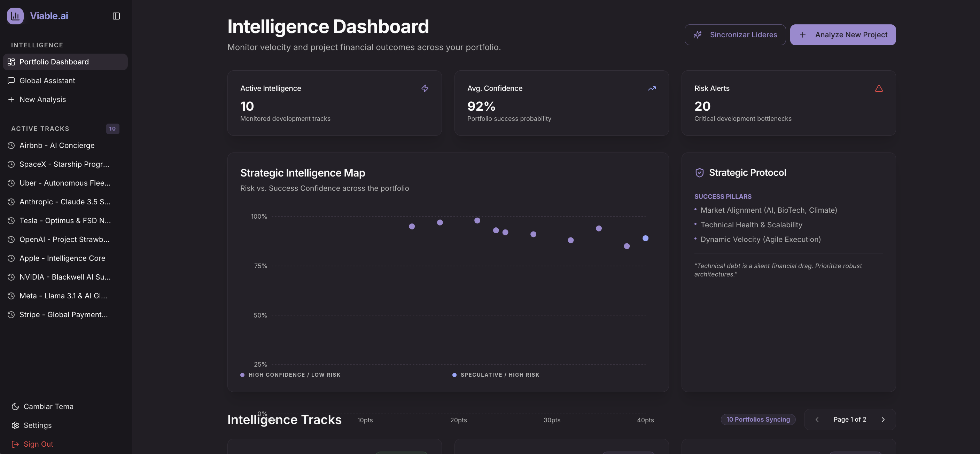Open the NVIDIA - Blackwell AI track
Viewport: 980px width, 454px height.
click(x=65, y=277)
